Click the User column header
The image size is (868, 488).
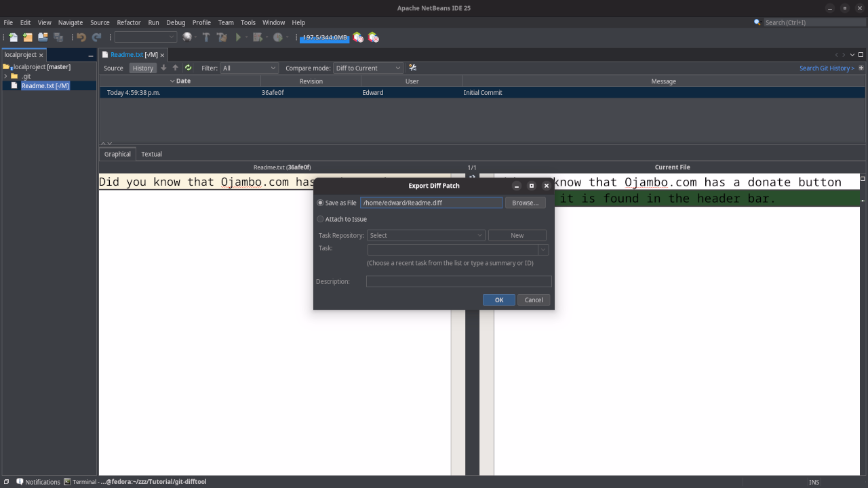point(412,81)
